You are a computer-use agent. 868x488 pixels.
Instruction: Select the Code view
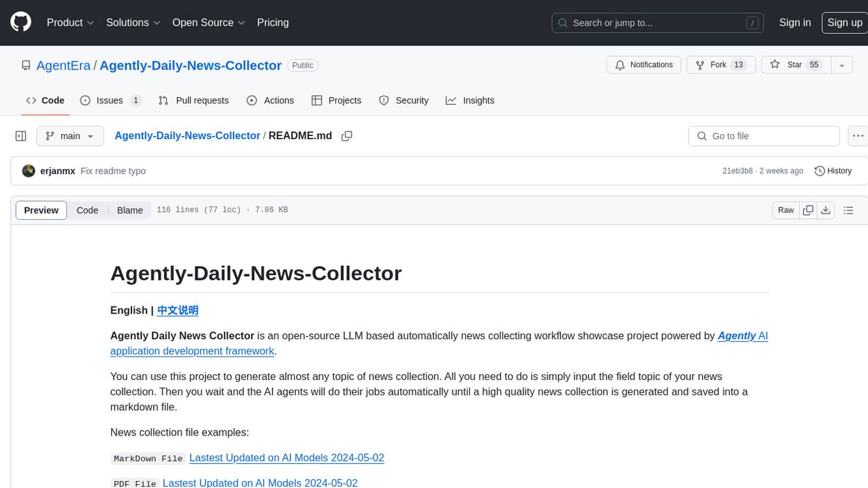tap(87, 210)
